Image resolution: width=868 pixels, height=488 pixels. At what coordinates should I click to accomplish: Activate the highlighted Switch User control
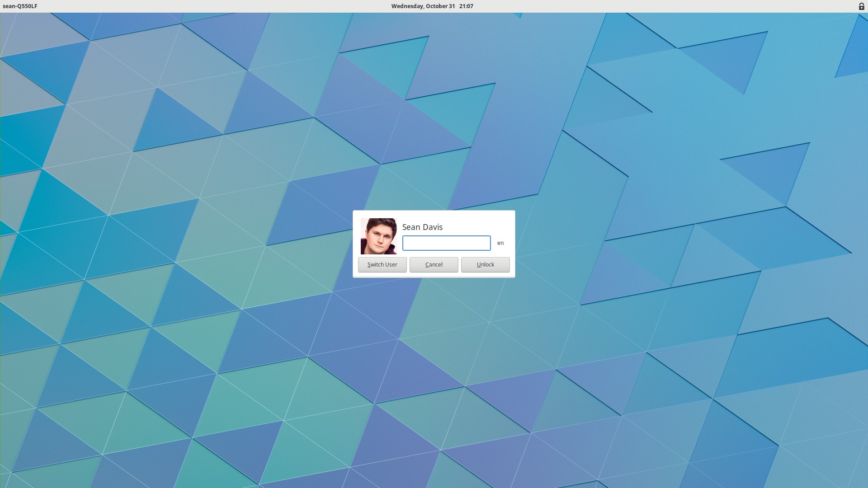point(382,264)
